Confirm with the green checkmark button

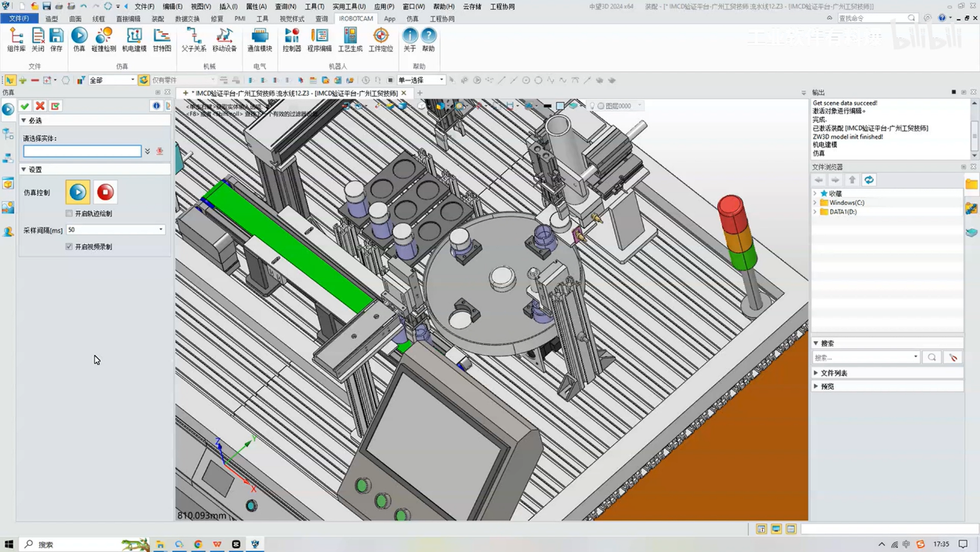[25, 106]
